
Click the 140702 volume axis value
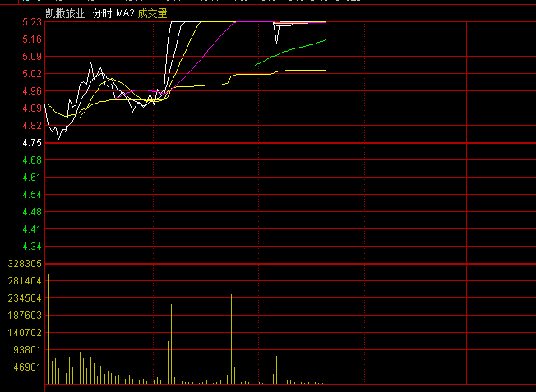tap(25, 333)
